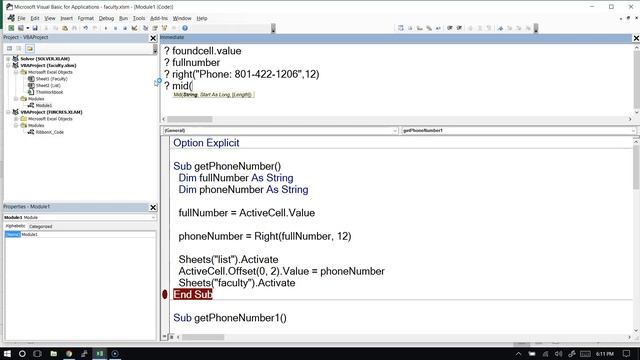Expand the Solver (SOLVER.XLAM) project node

(8, 59)
